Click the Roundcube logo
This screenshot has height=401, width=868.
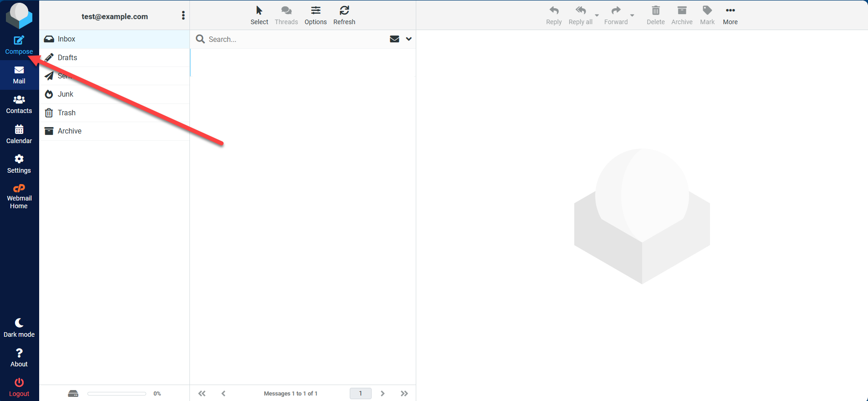(19, 15)
